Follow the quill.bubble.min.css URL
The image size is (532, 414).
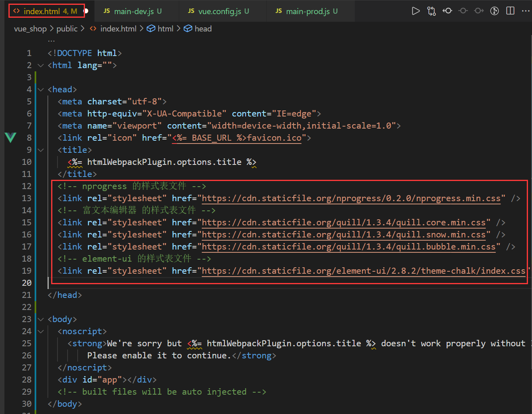349,247
